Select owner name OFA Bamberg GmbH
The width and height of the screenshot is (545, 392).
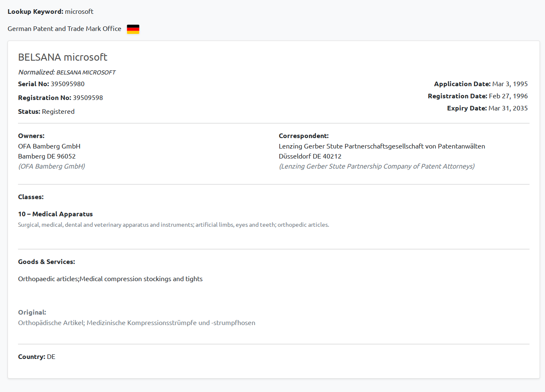tap(49, 146)
